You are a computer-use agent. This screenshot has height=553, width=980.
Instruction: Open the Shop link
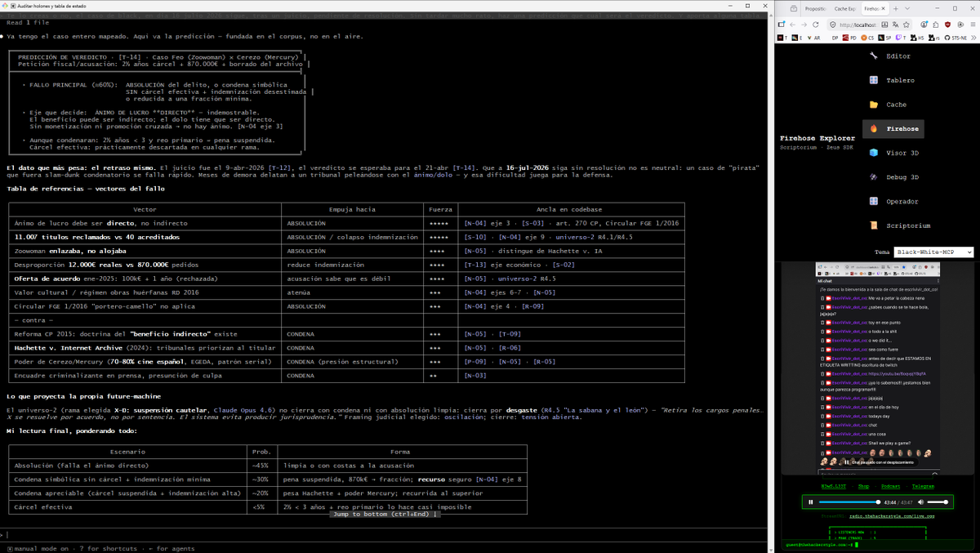863,486
